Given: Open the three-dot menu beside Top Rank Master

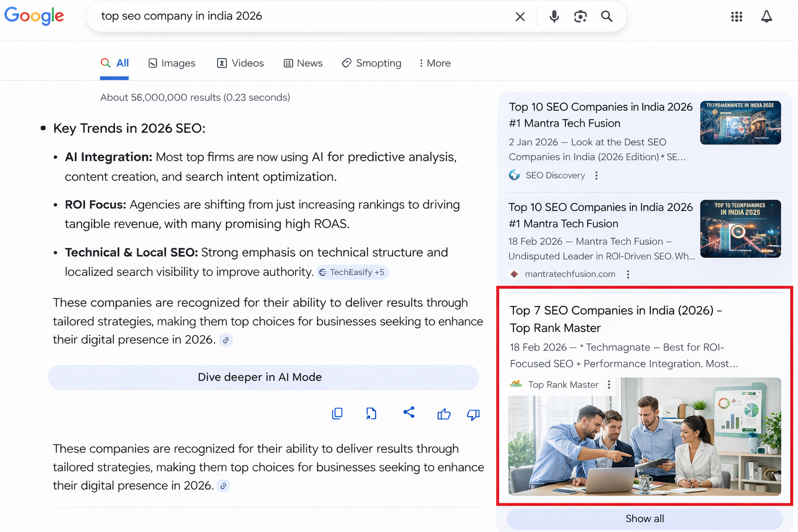Looking at the screenshot, I should click(608, 384).
